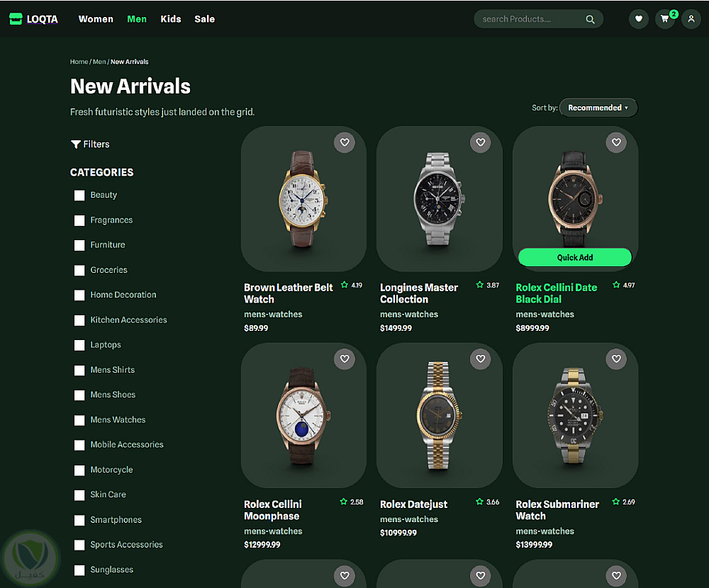Click the $13999.99 price text
709x588 pixels.
pyautogui.click(x=534, y=545)
